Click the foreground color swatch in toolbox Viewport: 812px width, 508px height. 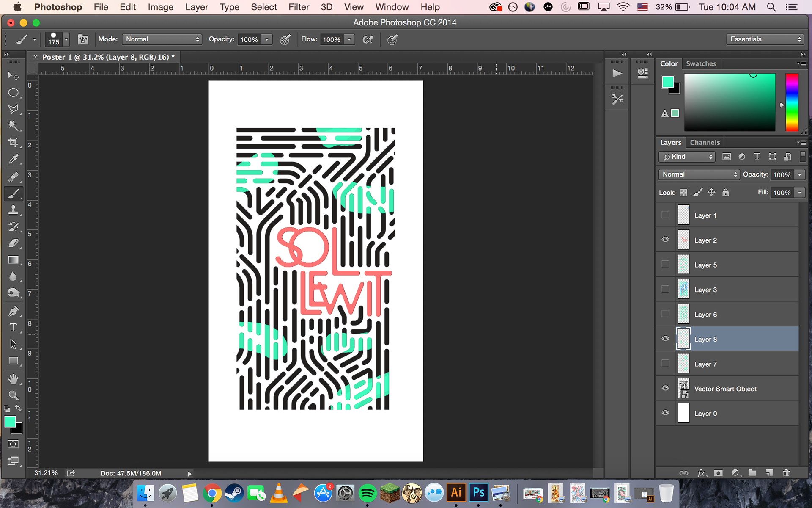tap(9, 421)
